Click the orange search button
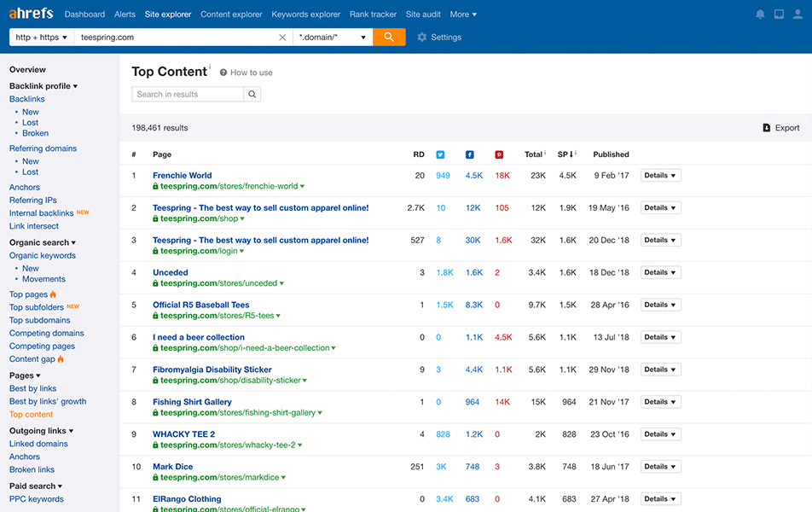812x512 pixels. click(x=389, y=38)
